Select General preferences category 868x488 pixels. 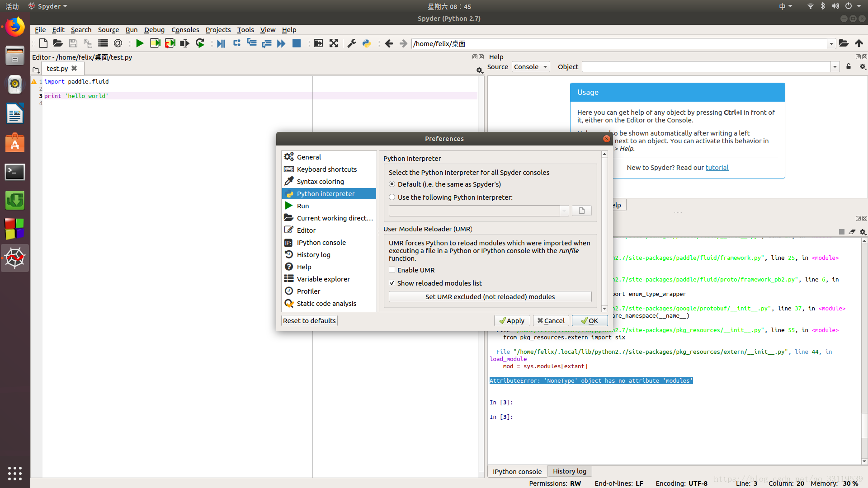click(329, 157)
